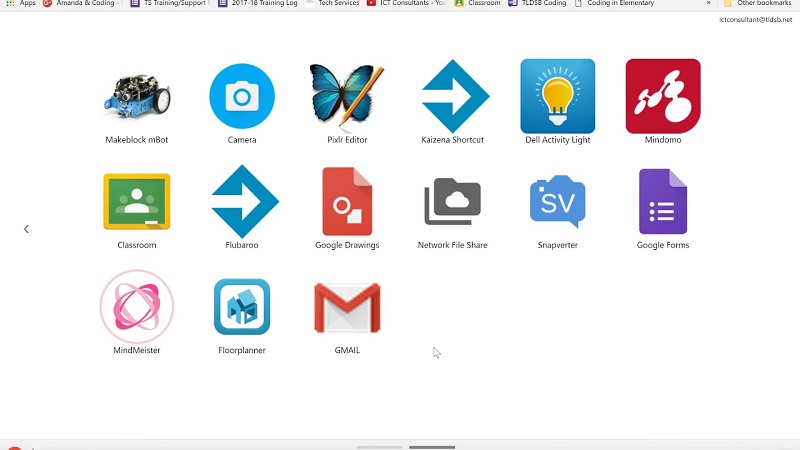The image size is (800, 450).
Task: Launch the Camera app
Action: pyautogui.click(x=242, y=96)
